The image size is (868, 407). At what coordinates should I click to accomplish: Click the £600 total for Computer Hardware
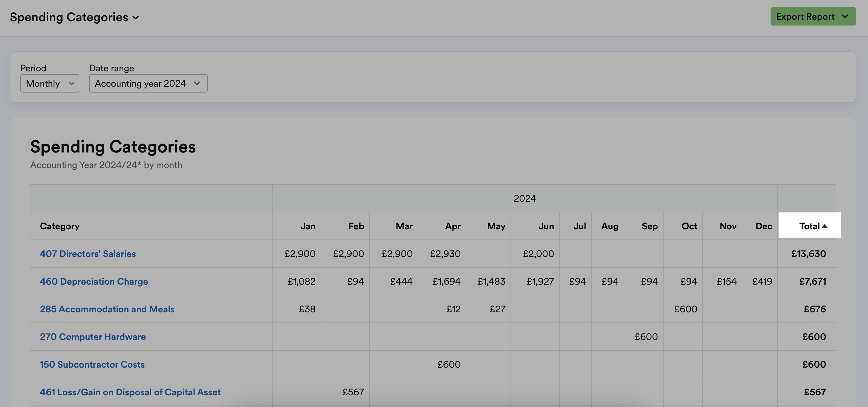[814, 337]
